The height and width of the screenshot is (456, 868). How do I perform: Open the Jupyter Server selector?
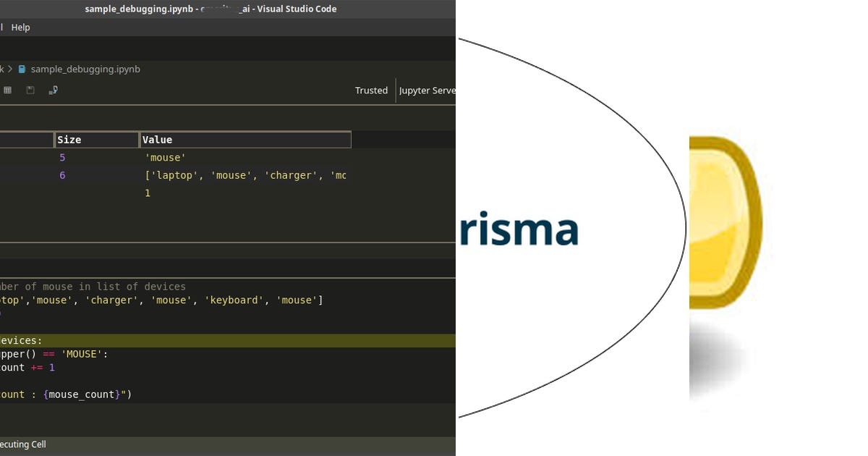click(428, 90)
